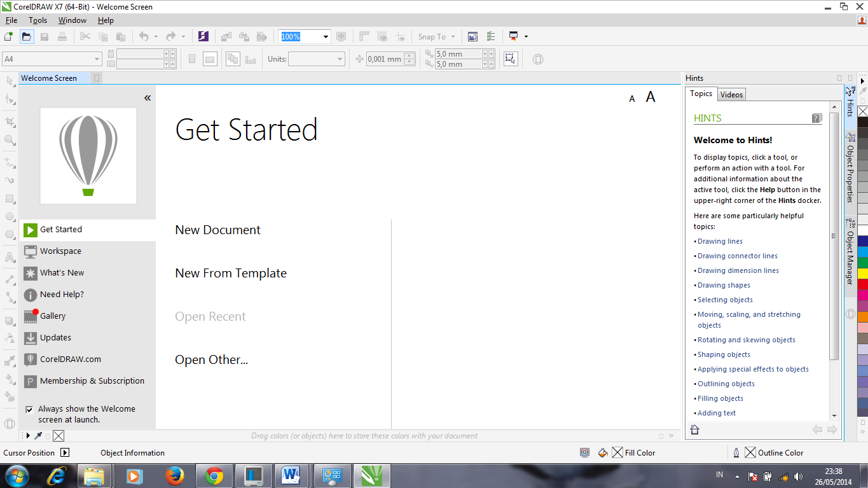Open Membership & Subscription page
The width and height of the screenshot is (868, 488).
[x=87, y=381]
